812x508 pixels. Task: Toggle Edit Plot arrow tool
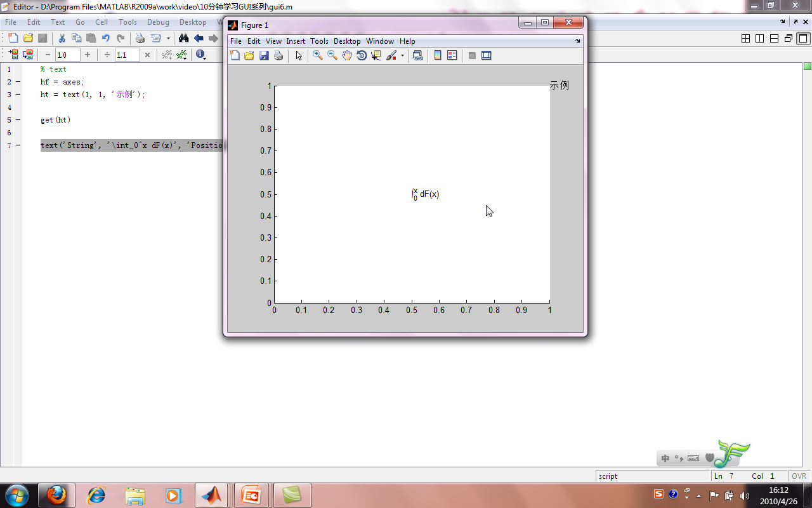[299, 56]
